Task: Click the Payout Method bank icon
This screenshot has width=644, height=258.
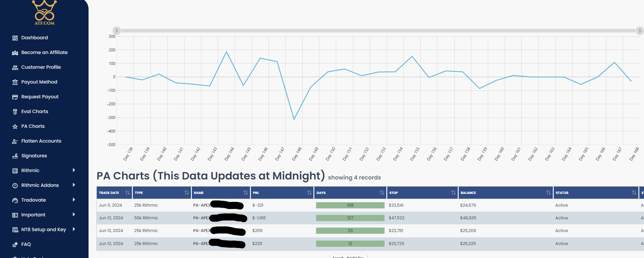Action: tap(15, 82)
